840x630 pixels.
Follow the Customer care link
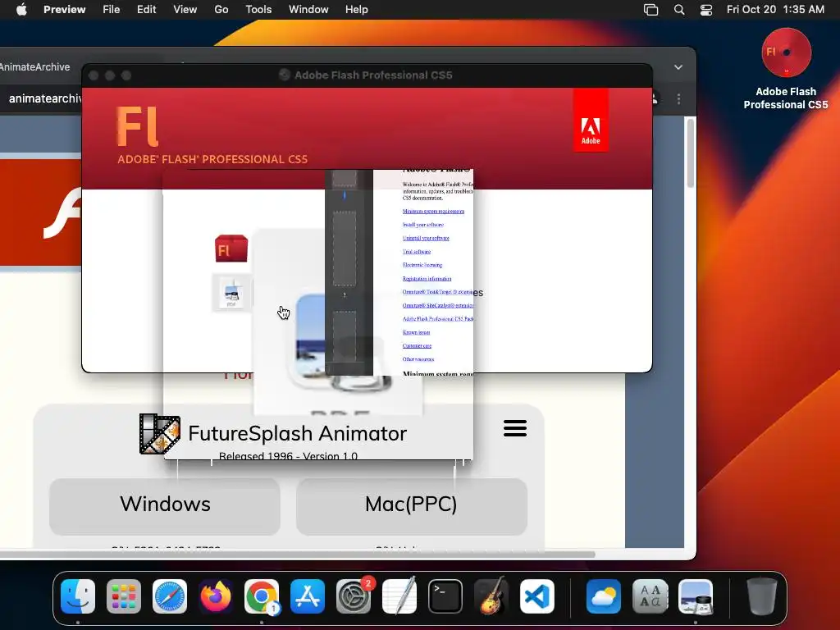[x=417, y=345]
